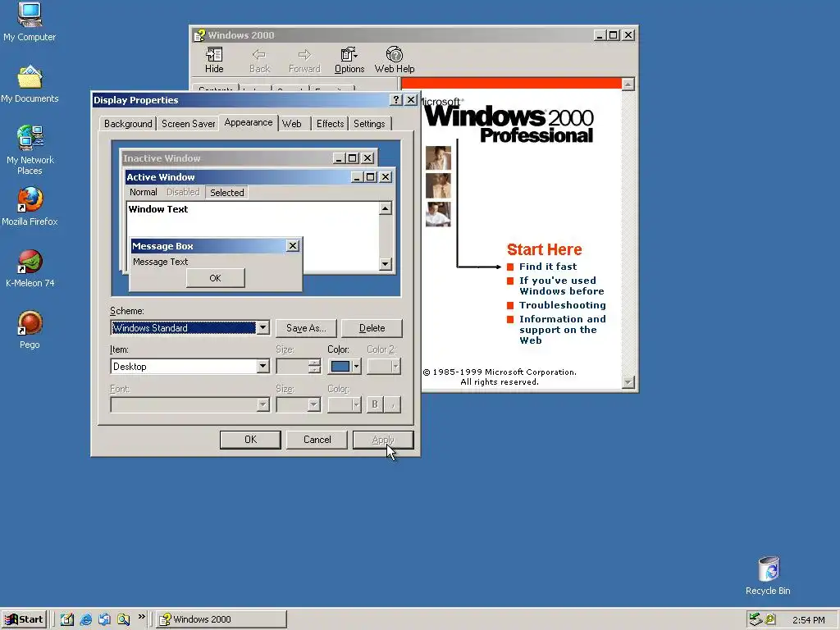840x630 pixels.
Task: Click Cancel in Display Properties
Action: click(317, 440)
